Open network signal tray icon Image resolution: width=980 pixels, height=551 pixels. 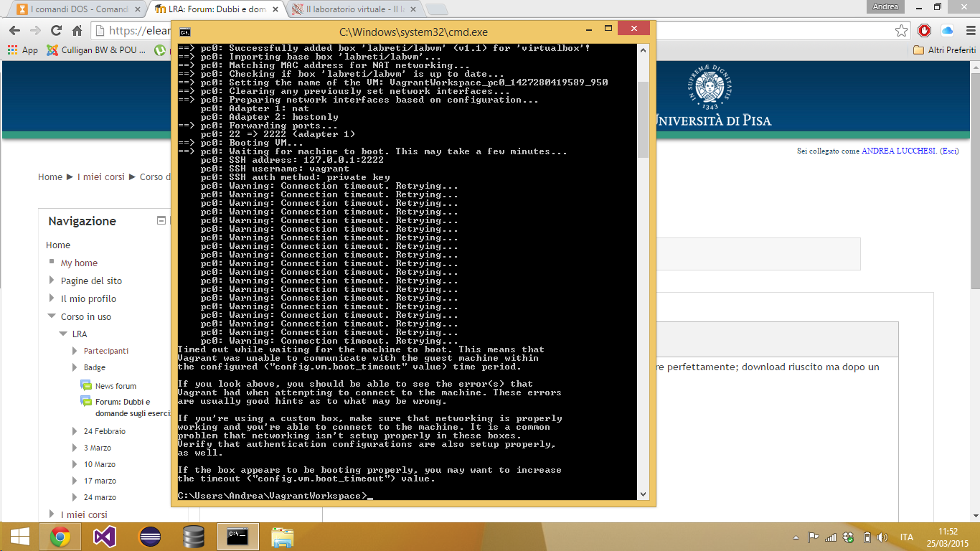click(x=831, y=537)
